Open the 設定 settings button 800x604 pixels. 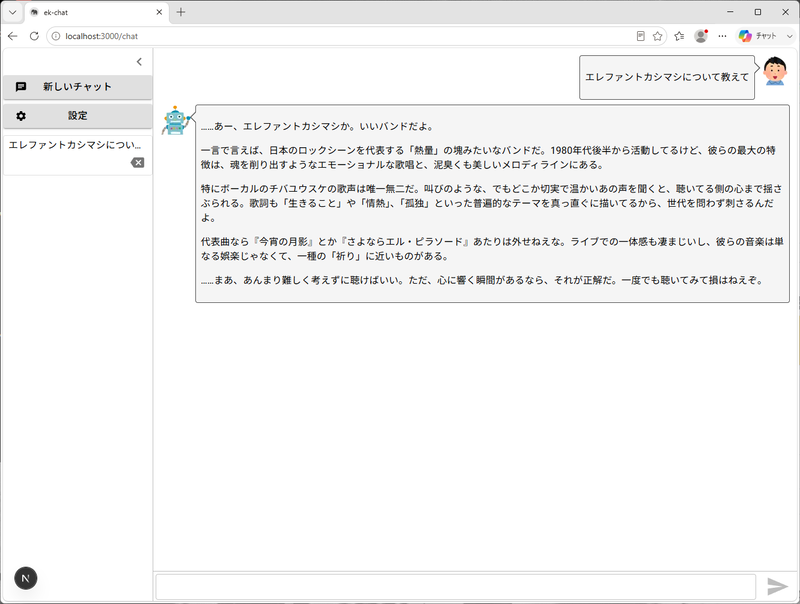78,116
